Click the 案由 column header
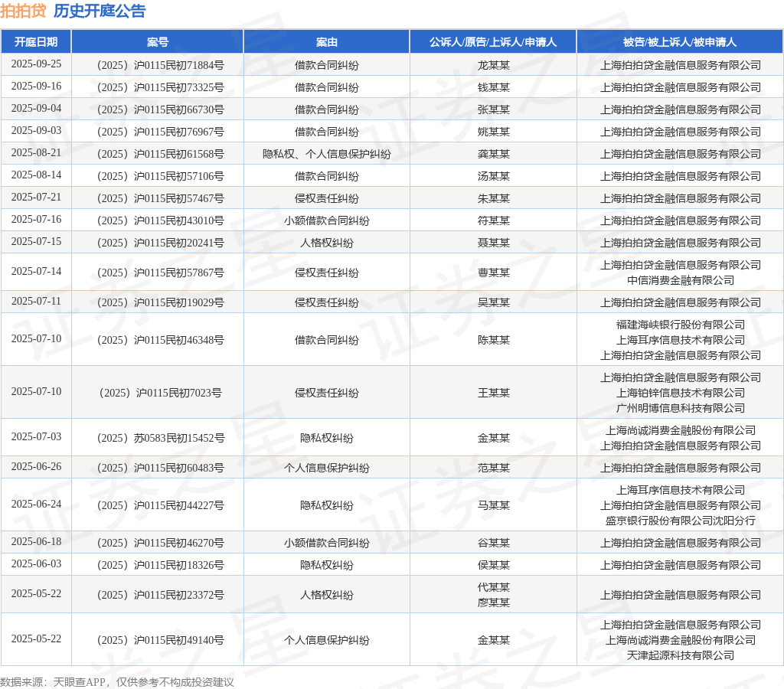The height and width of the screenshot is (689, 784). [x=326, y=42]
